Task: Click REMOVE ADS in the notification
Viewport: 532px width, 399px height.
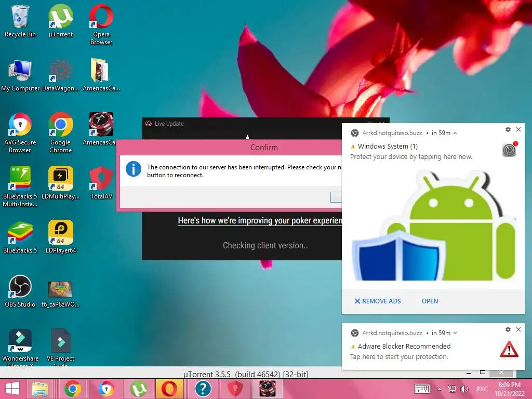Action: 378,301
